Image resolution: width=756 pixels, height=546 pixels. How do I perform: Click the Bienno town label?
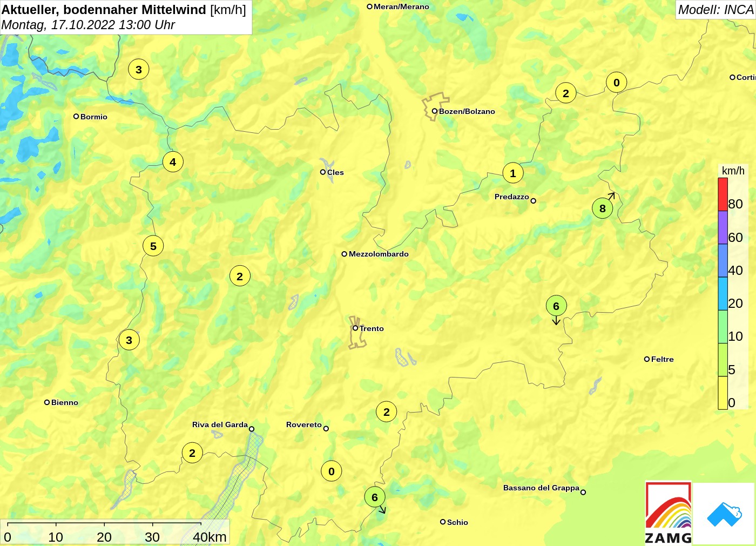coord(65,402)
